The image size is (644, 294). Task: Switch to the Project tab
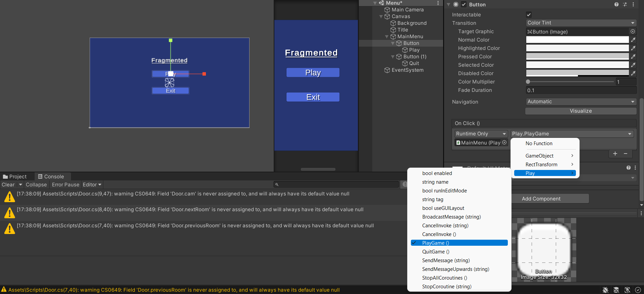tap(15, 177)
